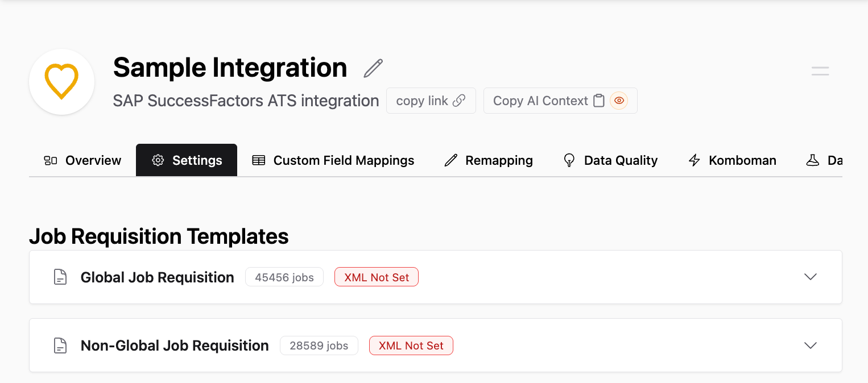Toggle the orange eye icon for AI Context
The width and height of the screenshot is (868, 383).
pos(619,101)
